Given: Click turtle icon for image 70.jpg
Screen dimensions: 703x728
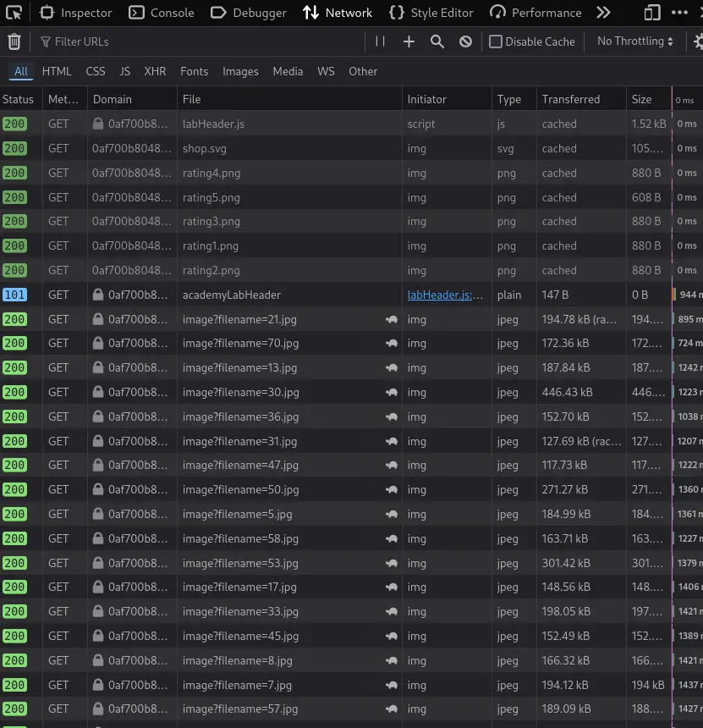Looking at the screenshot, I should (392, 343).
